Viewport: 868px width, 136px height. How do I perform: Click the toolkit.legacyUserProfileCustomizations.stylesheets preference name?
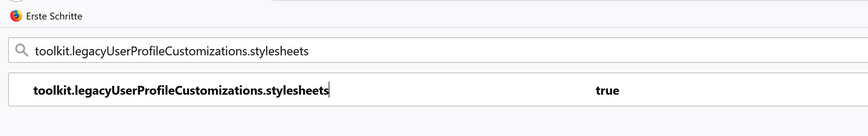[x=181, y=90]
